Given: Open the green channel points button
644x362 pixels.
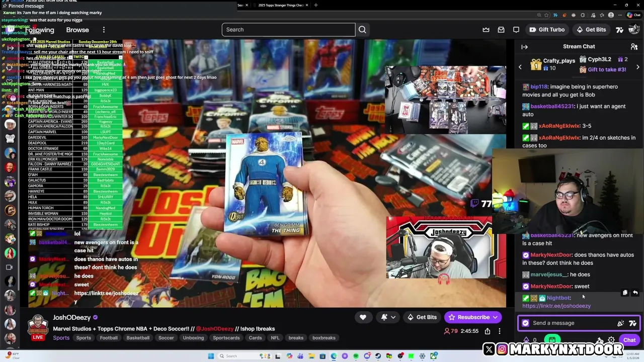Looking at the screenshot, I should (x=552, y=340).
